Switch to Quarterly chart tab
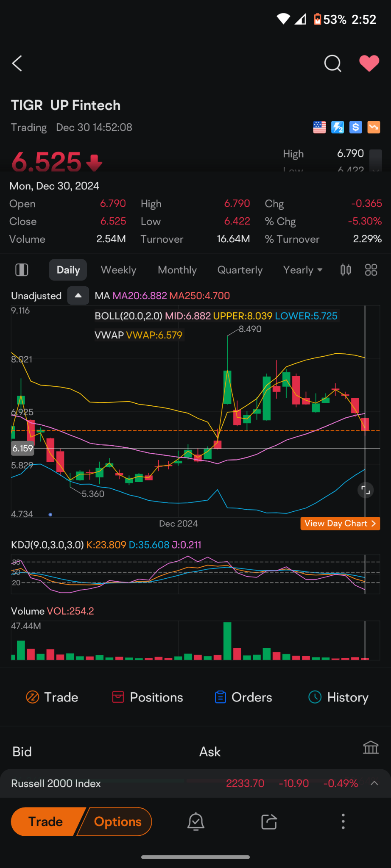Screen dimensions: 391x868 (x=240, y=270)
